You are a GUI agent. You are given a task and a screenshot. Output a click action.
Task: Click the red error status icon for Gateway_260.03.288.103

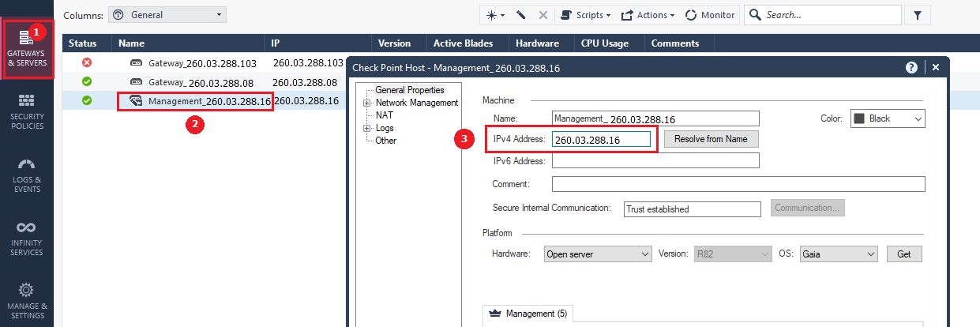87,62
